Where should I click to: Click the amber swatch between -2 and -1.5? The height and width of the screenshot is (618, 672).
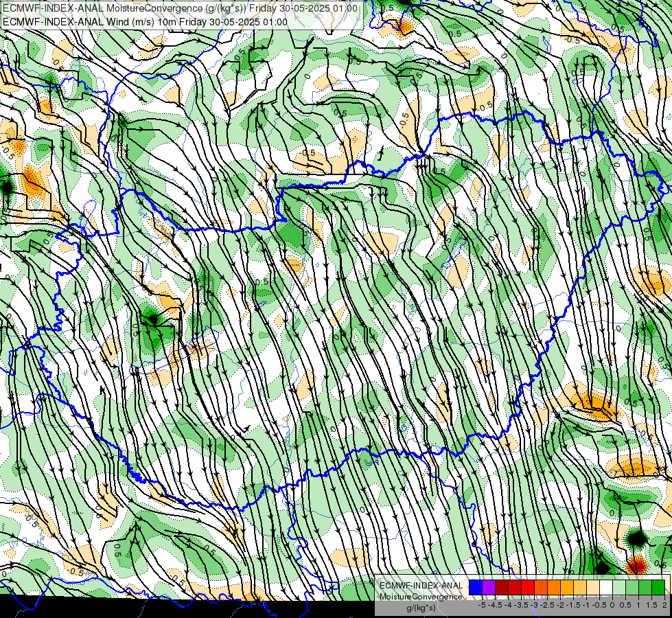[x=567, y=587]
